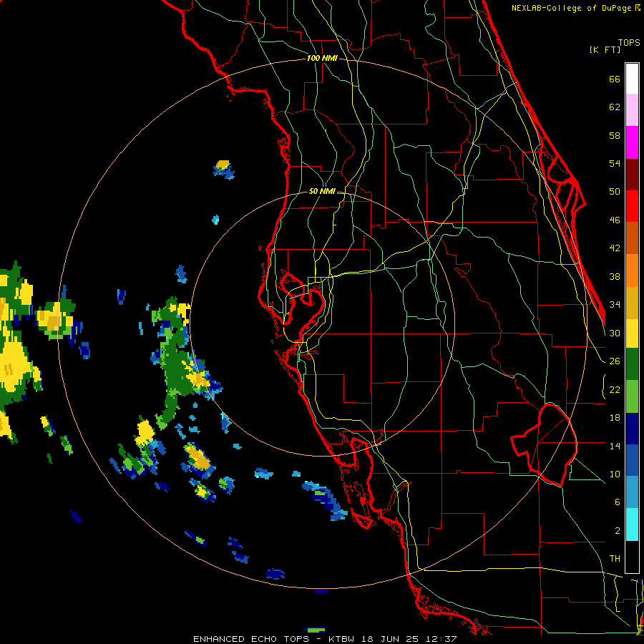
Task: Click the legend value 34
Action: coord(615,304)
